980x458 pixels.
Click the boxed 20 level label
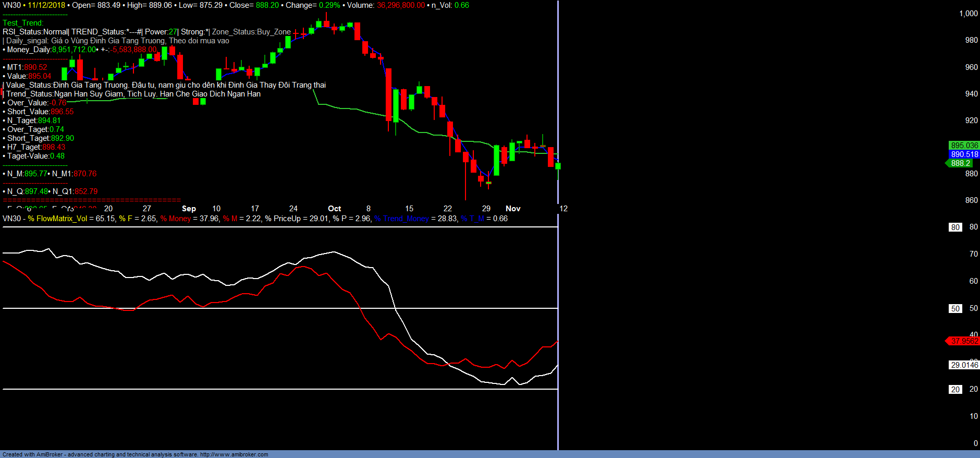click(x=955, y=390)
